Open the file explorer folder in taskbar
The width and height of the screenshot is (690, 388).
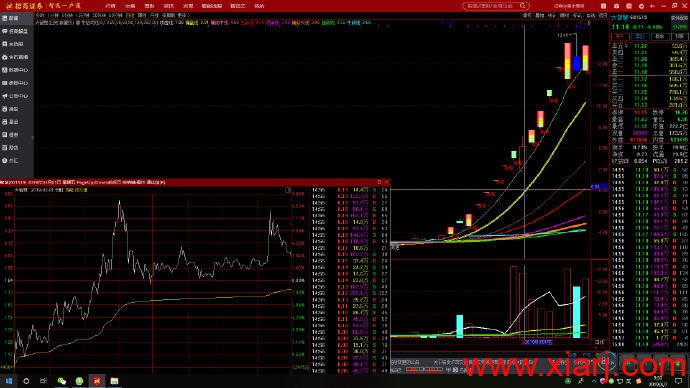(114, 381)
